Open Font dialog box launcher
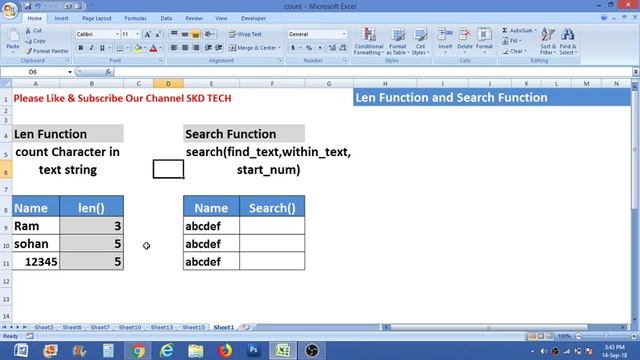 coord(161,60)
